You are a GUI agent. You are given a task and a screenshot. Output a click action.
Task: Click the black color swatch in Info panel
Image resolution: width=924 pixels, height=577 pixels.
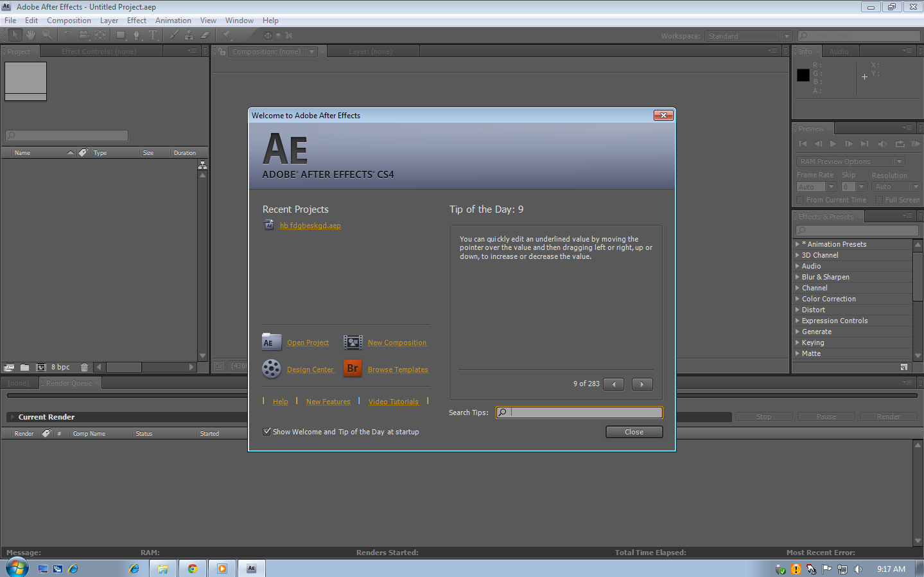click(803, 75)
